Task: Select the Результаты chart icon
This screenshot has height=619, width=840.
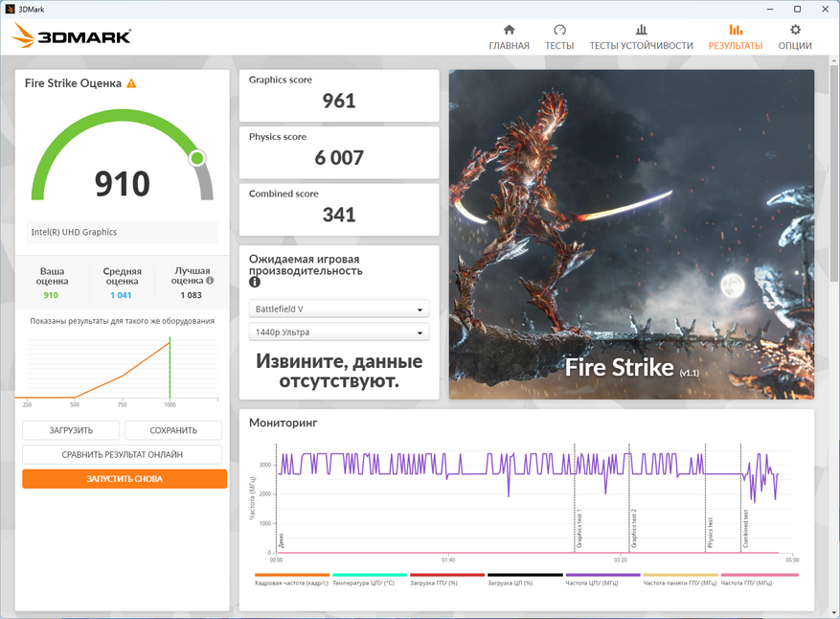Action: [736, 30]
